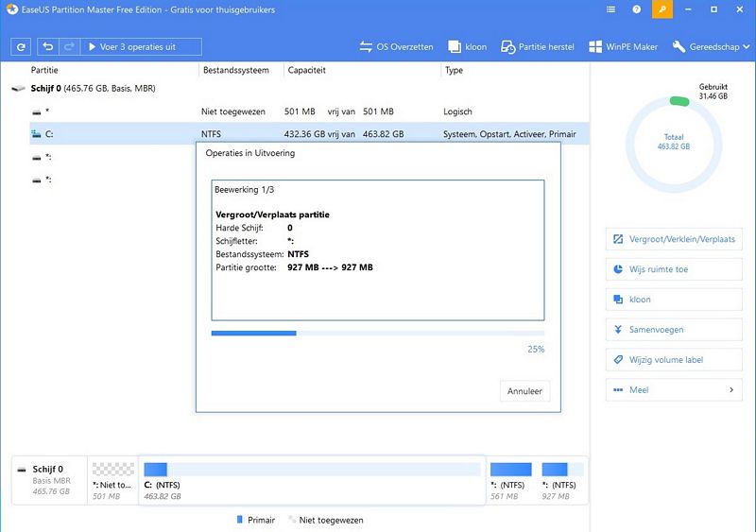
Task: Select the 561 MB NTFS block in disk map
Action: point(510,480)
